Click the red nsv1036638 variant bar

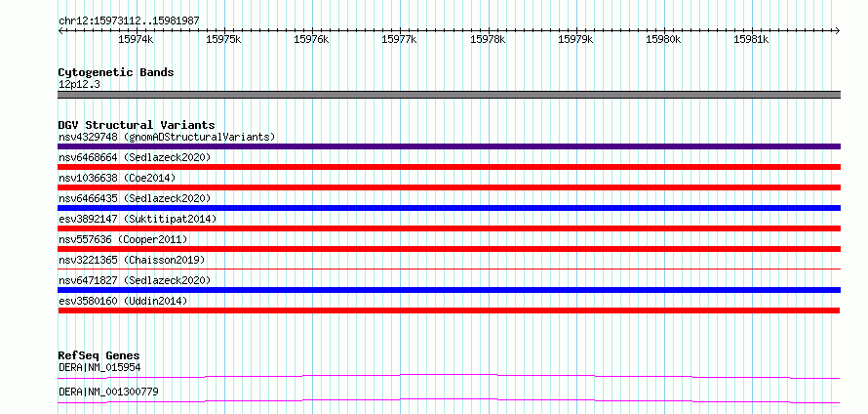coord(449,187)
